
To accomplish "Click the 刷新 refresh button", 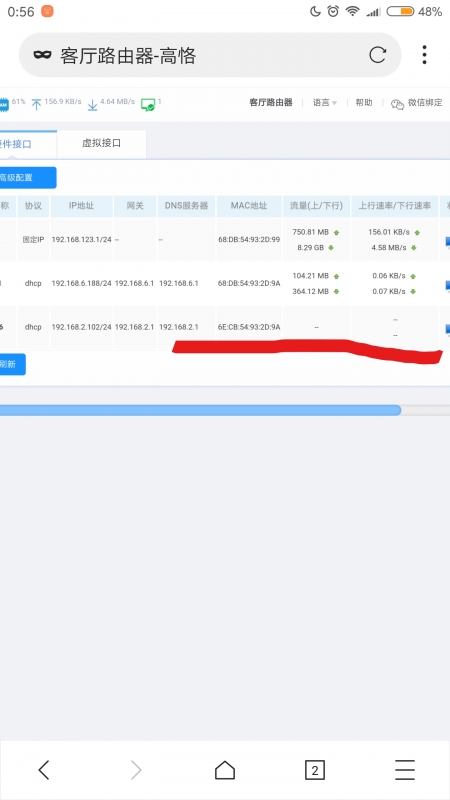I will click(x=13, y=364).
